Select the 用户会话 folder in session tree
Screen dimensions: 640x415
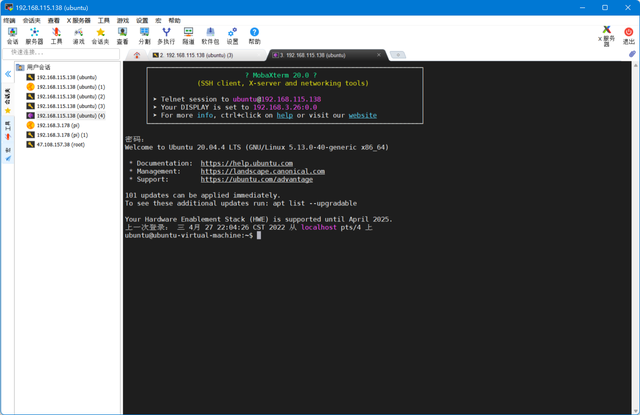coord(33,67)
